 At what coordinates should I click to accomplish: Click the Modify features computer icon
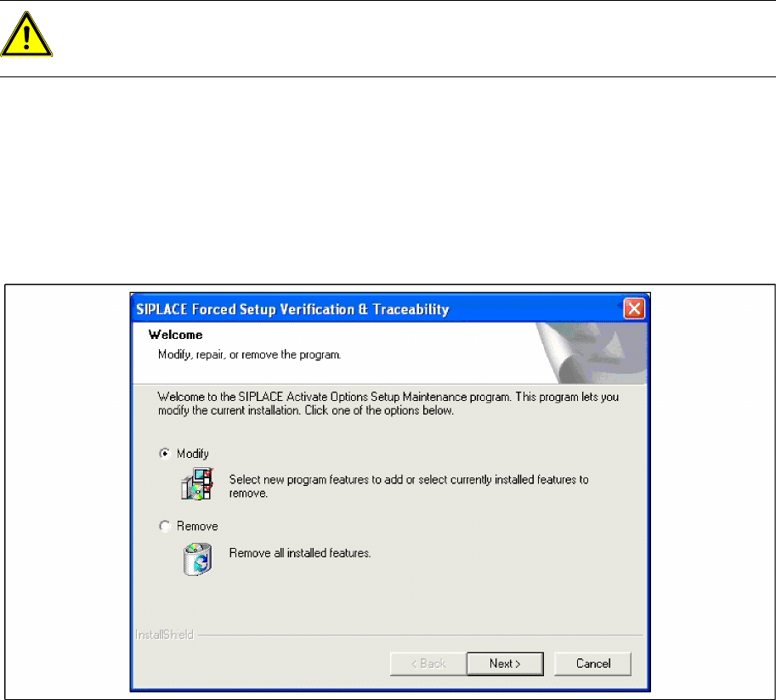click(x=197, y=484)
